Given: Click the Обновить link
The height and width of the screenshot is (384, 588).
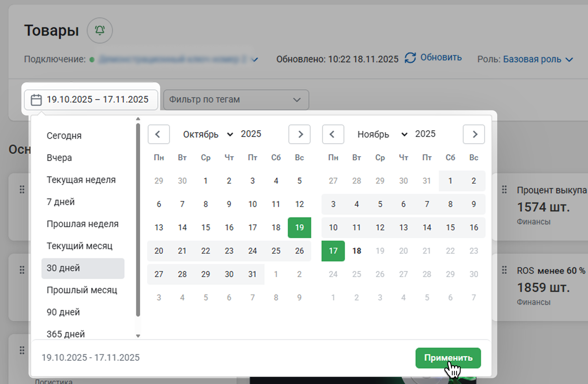Looking at the screenshot, I should coord(441,58).
